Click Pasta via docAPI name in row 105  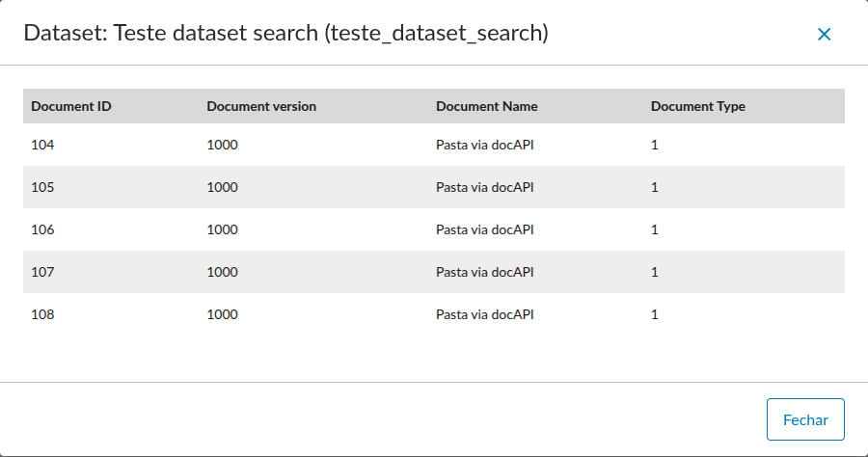point(485,187)
